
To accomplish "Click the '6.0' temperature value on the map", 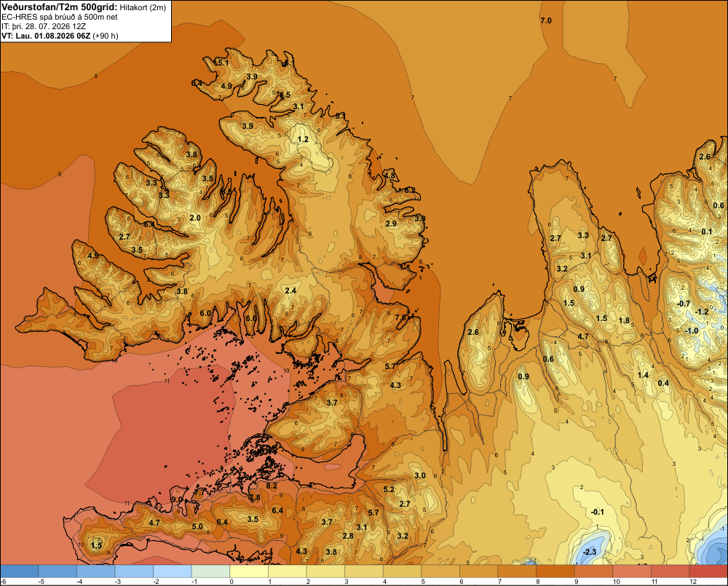I will pyautogui.click(x=205, y=313).
